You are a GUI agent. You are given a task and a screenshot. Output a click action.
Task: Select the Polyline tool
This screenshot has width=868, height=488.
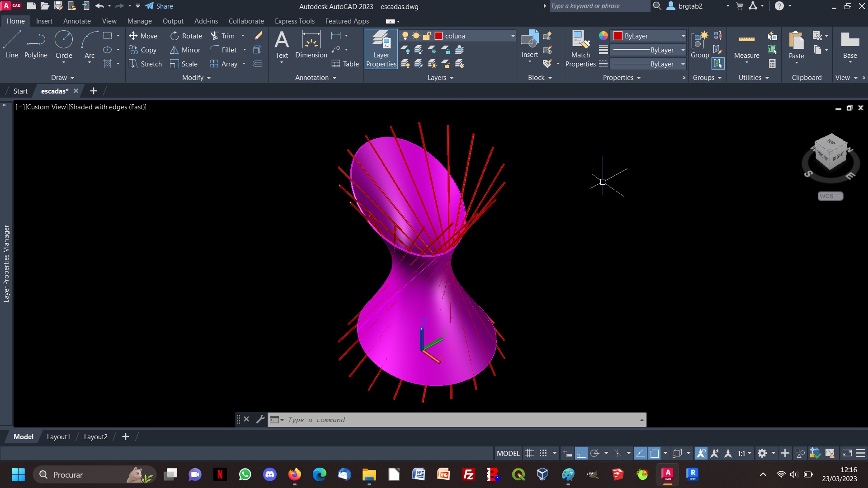point(36,45)
